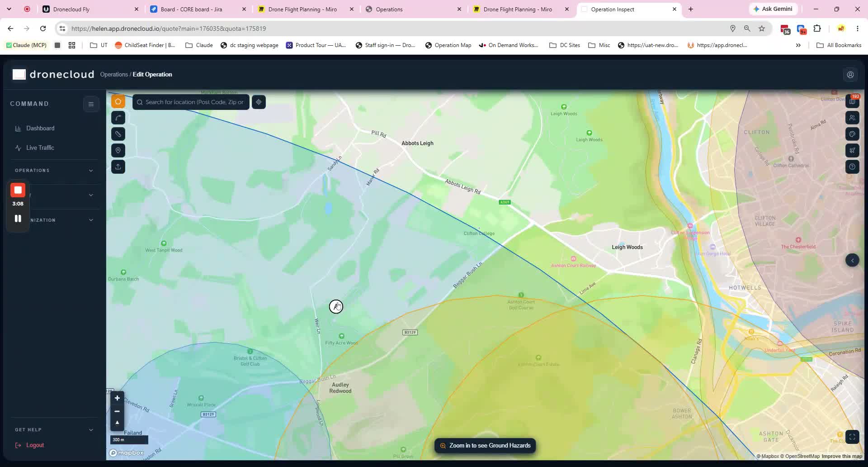Open the people/team map panel

(x=852, y=118)
